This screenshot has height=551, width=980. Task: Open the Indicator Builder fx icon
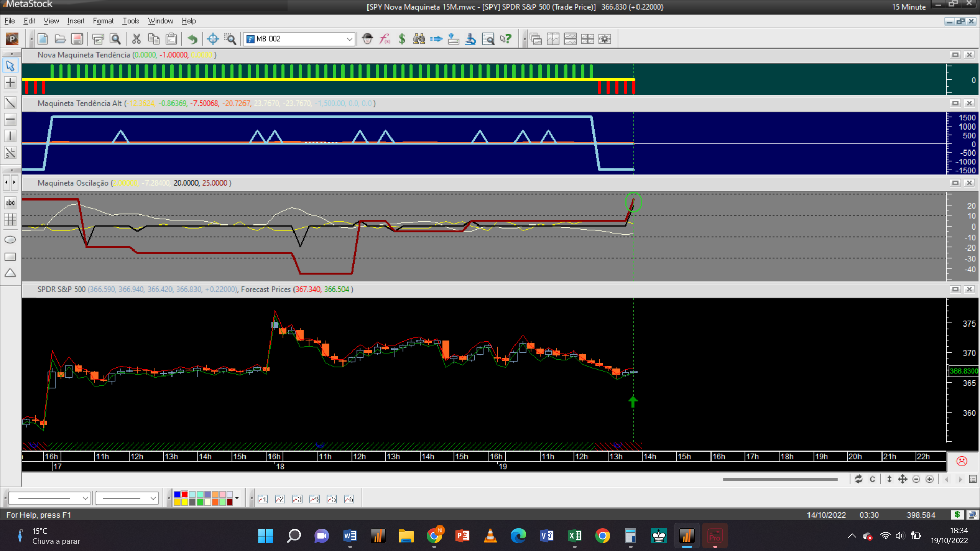pos(385,39)
